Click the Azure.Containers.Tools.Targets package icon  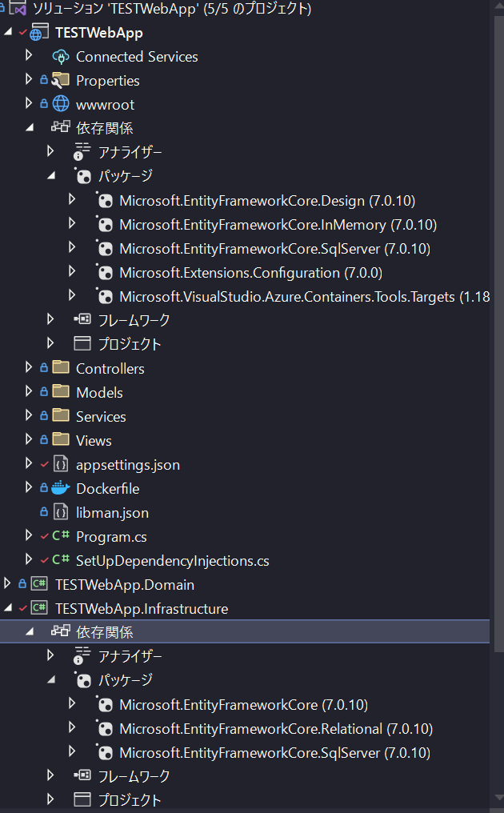(x=105, y=297)
